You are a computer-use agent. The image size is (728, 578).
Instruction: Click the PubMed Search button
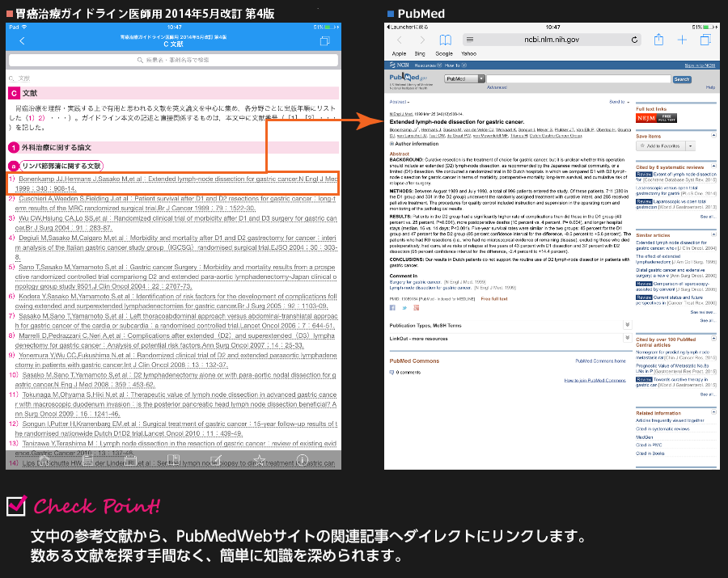click(682, 79)
